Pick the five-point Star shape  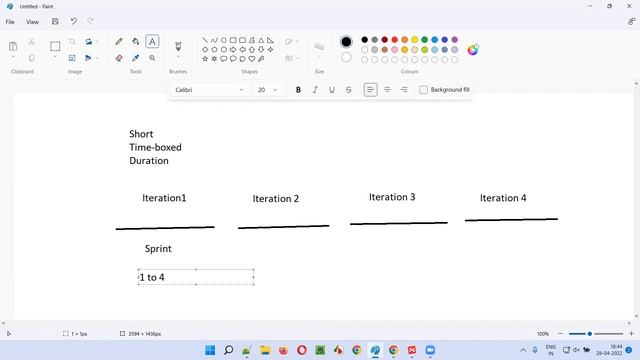pos(205,59)
